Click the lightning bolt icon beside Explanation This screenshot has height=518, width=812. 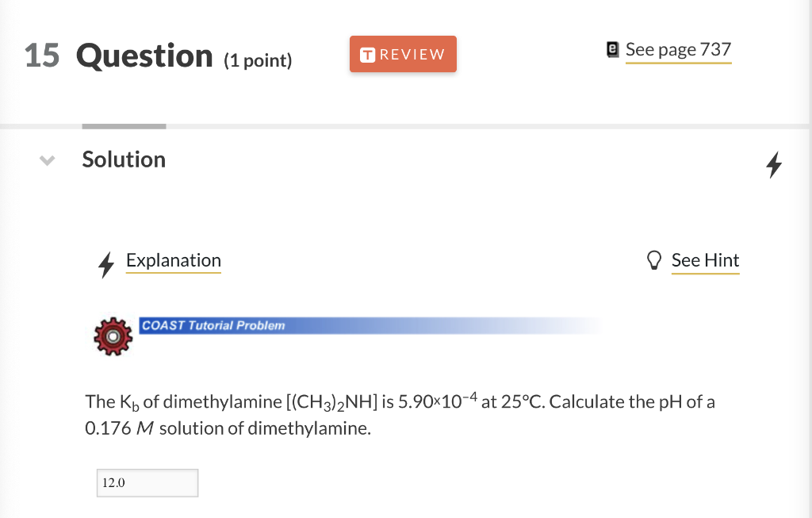pyautogui.click(x=106, y=266)
